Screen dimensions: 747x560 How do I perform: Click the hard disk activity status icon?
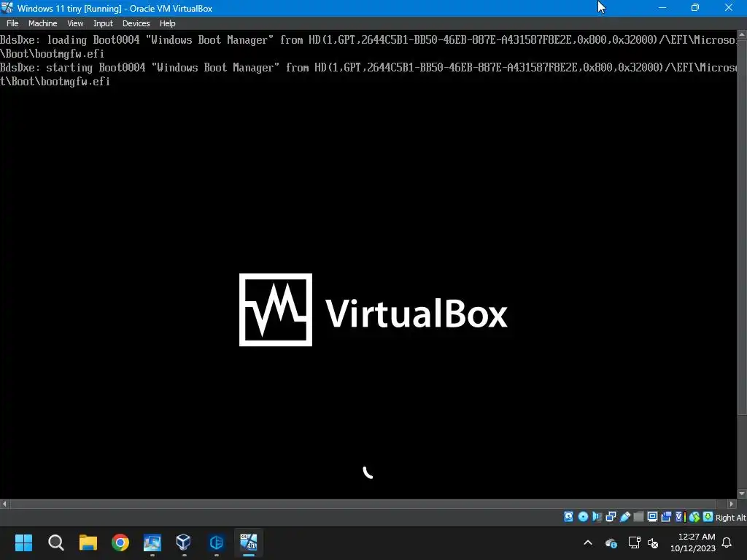[x=569, y=517]
